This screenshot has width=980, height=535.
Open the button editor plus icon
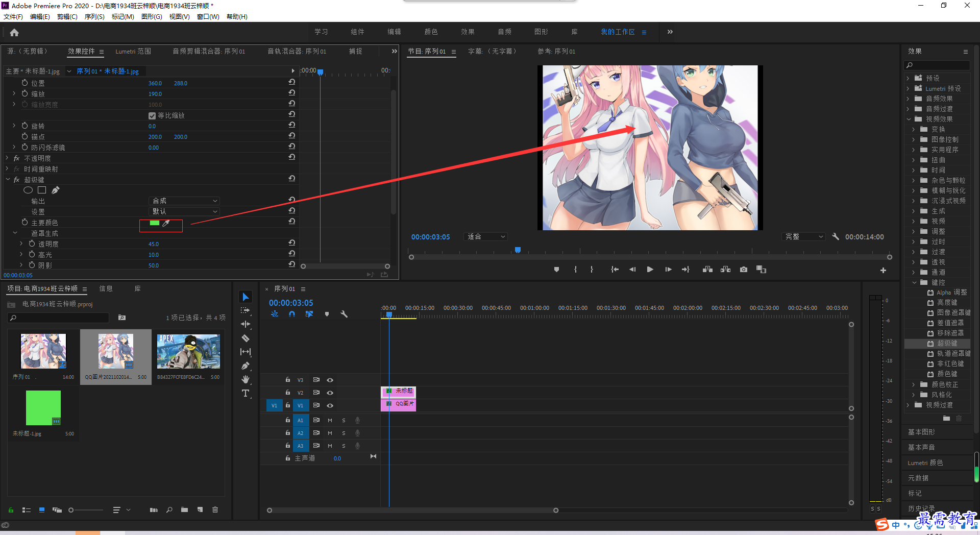coord(883,270)
